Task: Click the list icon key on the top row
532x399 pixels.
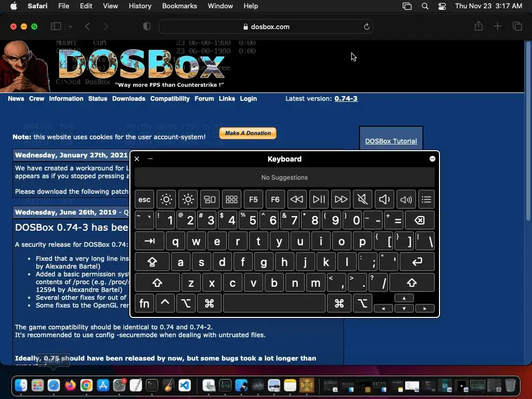Action: pyautogui.click(x=427, y=199)
